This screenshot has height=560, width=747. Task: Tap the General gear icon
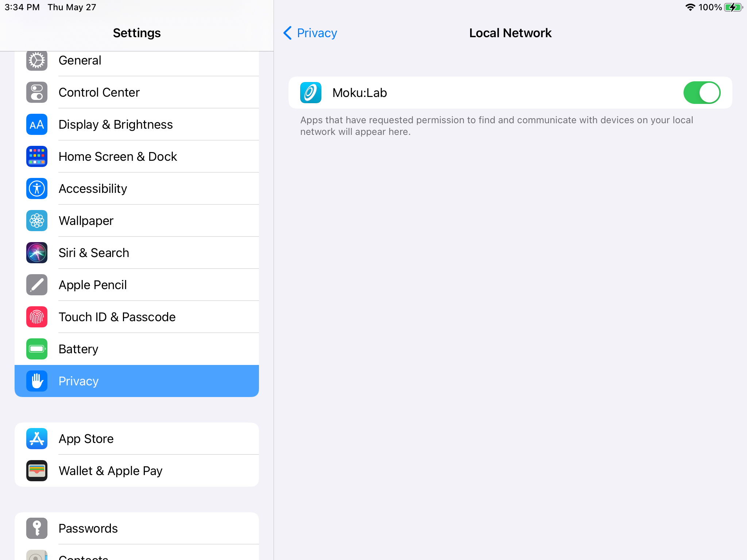tap(37, 61)
